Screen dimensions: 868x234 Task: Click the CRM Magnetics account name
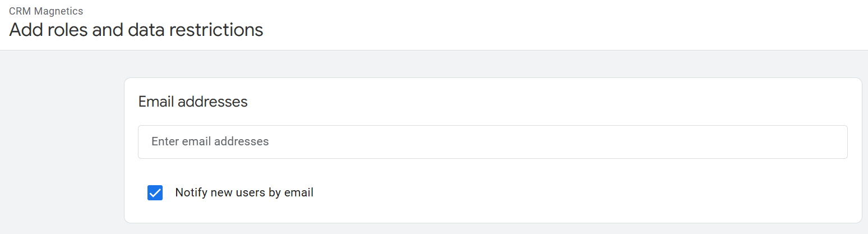click(x=46, y=11)
